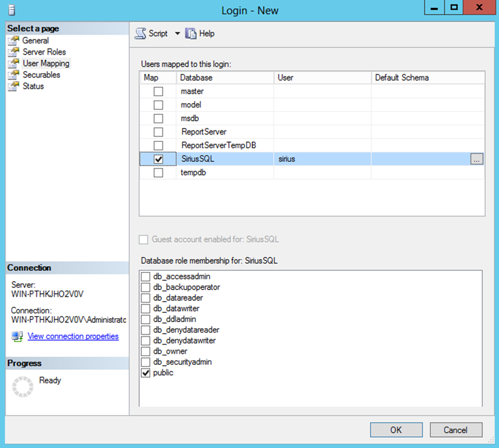Click the User cell showing sirius
This screenshot has width=499, height=448.
tap(322, 159)
